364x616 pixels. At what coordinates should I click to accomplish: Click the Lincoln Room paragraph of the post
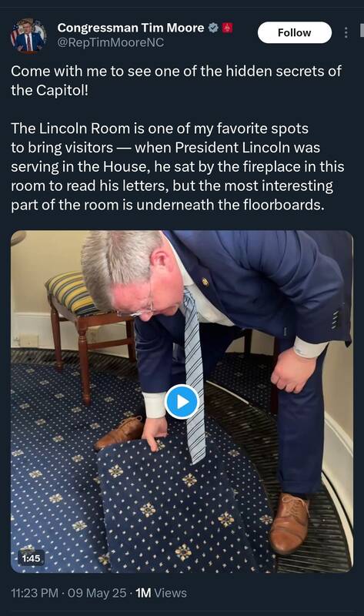click(178, 166)
